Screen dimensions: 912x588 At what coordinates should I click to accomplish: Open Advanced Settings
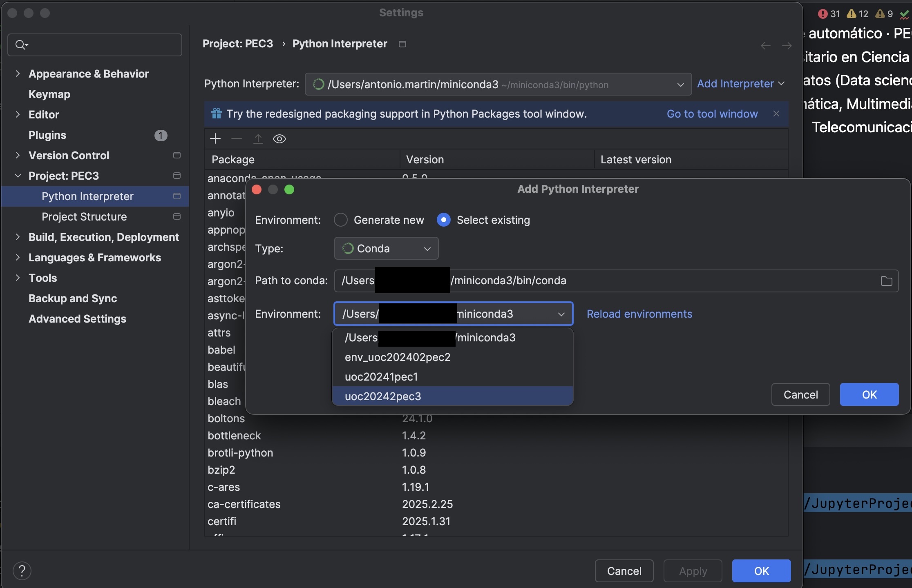coord(77,319)
